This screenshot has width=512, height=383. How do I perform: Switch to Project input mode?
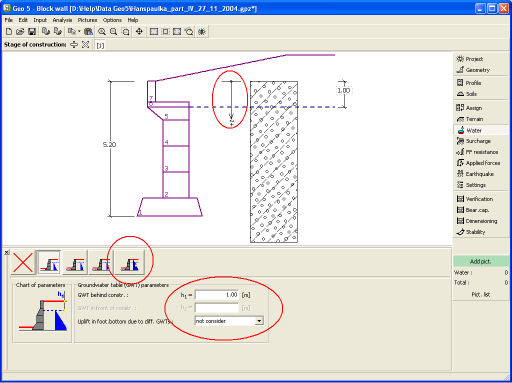pos(481,59)
